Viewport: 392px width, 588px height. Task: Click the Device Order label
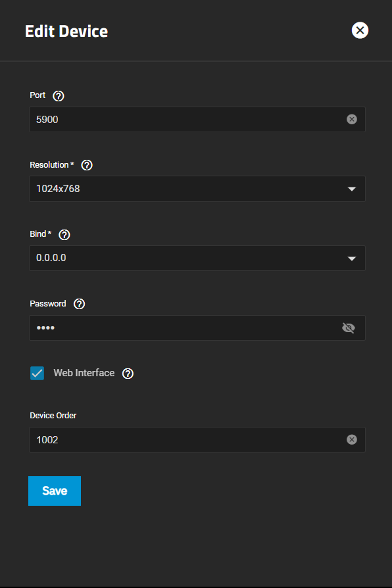coord(53,416)
